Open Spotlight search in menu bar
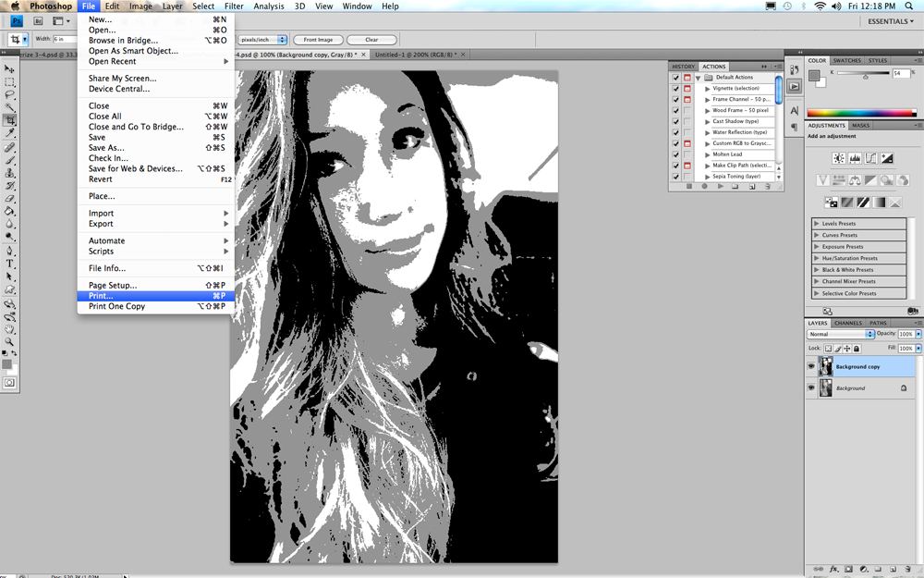The width and height of the screenshot is (924, 578). point(908,6)
